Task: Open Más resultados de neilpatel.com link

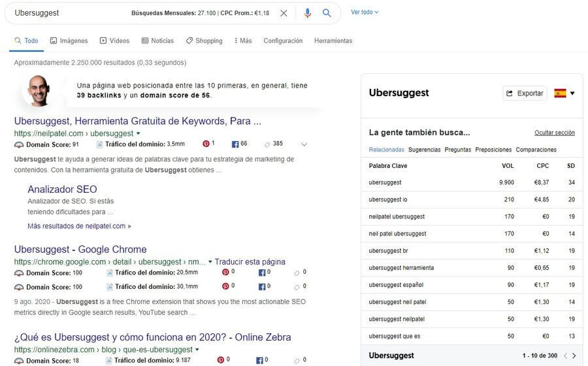Action: tap(79, 226)
